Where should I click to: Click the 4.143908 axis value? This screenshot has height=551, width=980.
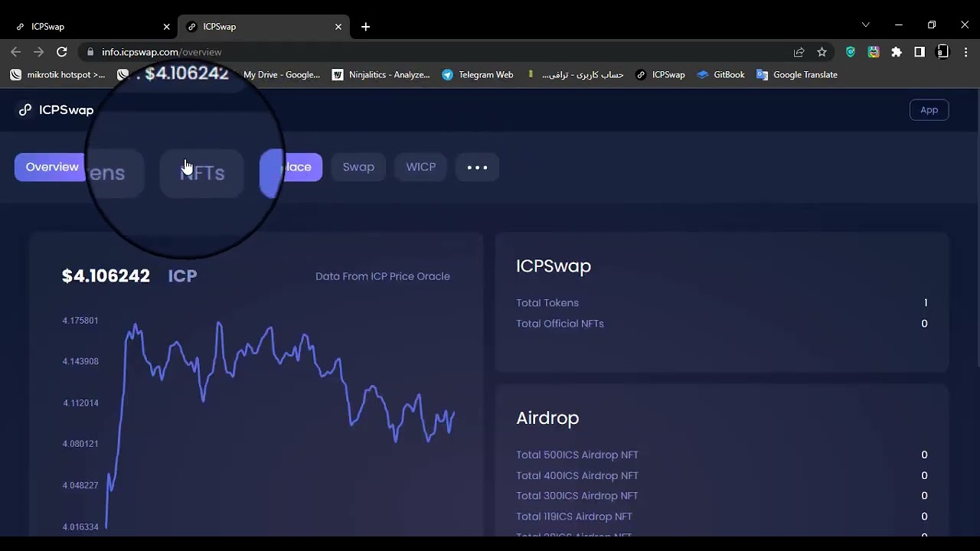click(x=80, y=361)
